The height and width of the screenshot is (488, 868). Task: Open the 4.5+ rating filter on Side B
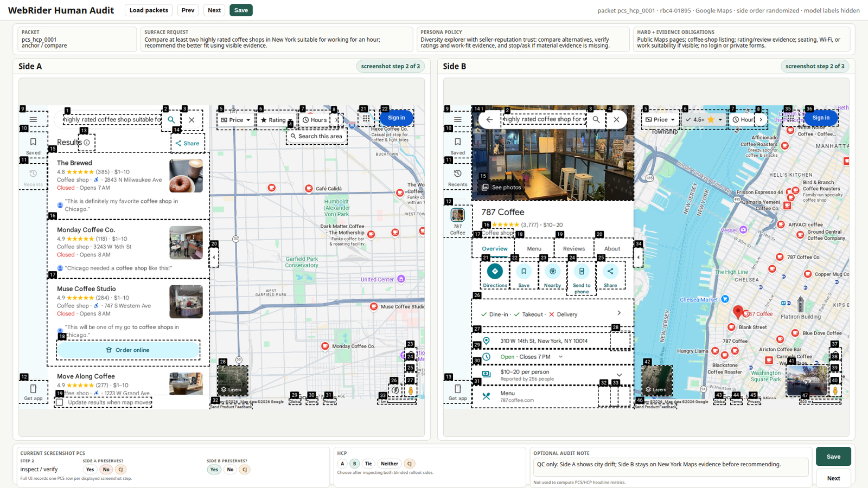point(704,119)
